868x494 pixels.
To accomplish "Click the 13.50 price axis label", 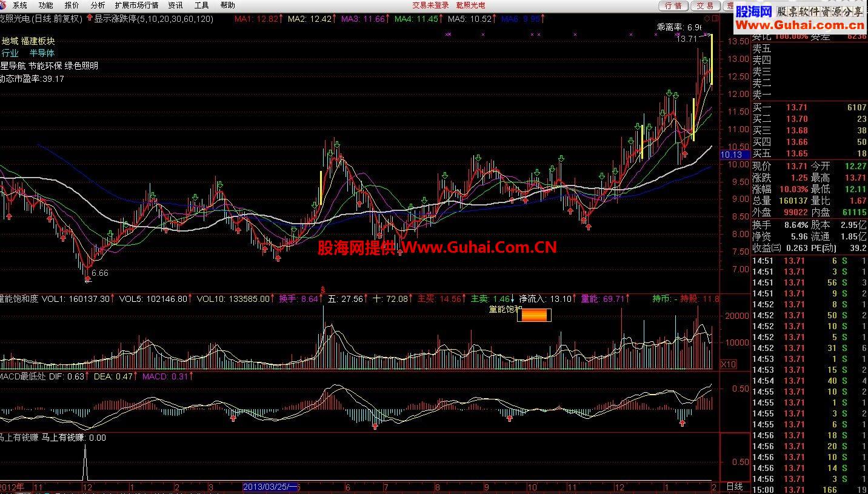I will 738,41.
